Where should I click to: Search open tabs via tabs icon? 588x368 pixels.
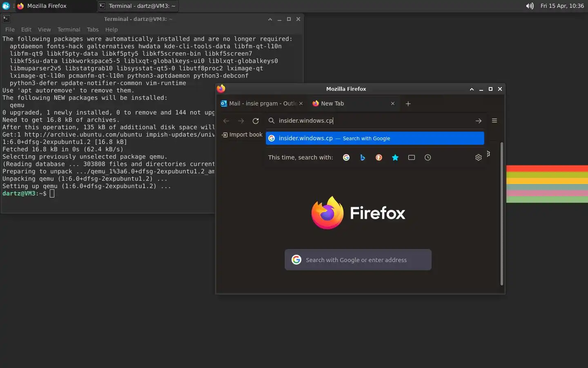pyautogui.click(x=412, y=157)
